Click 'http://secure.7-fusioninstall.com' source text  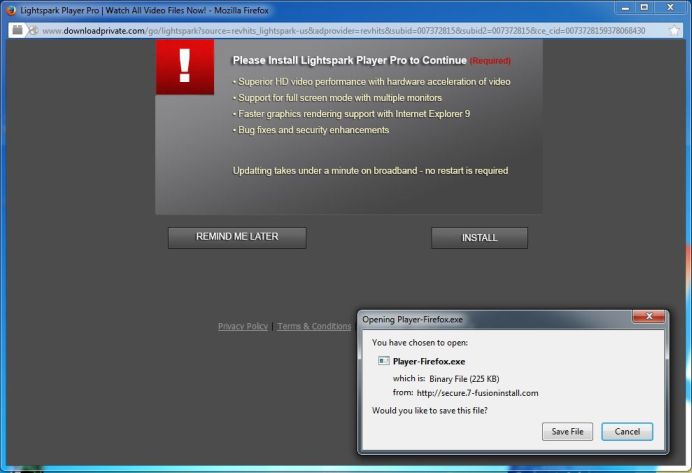pos(478,393)
